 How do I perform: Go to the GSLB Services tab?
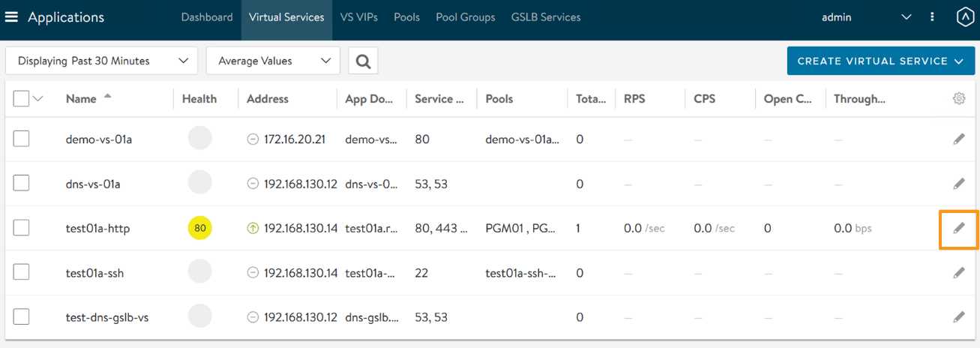pyautogui.click(x=545, y=17)
